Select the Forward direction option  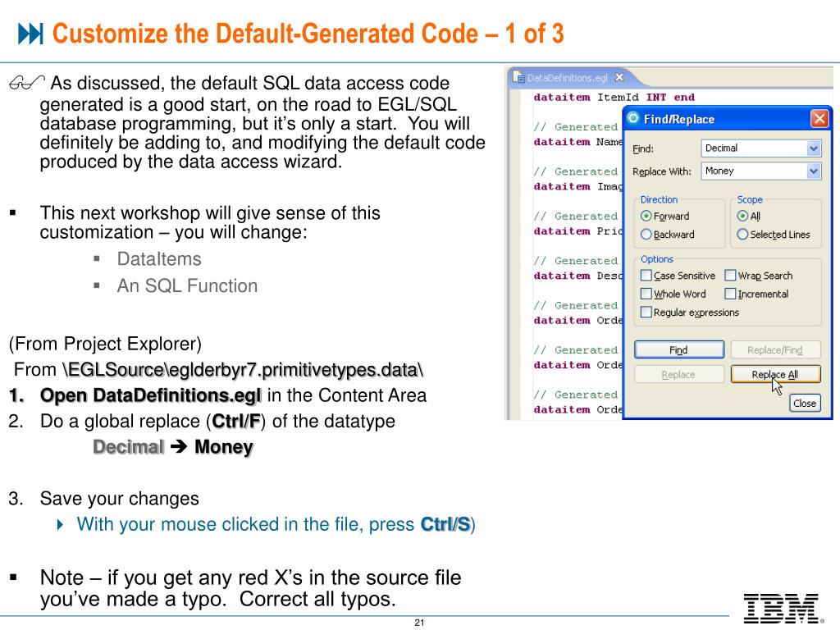point(646,217)
